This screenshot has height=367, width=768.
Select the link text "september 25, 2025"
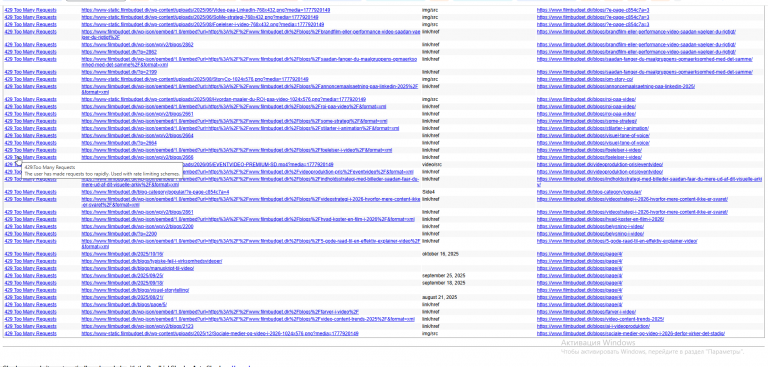(443, 276)
